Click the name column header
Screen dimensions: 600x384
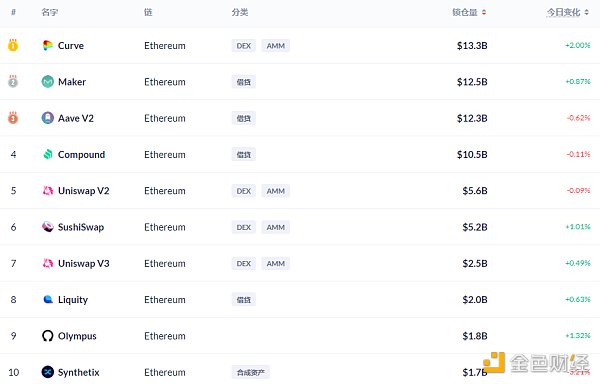point(50,12)
